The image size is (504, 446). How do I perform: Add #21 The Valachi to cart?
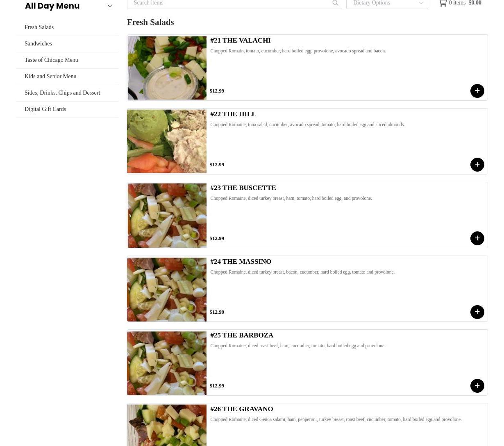click(477, 91)
